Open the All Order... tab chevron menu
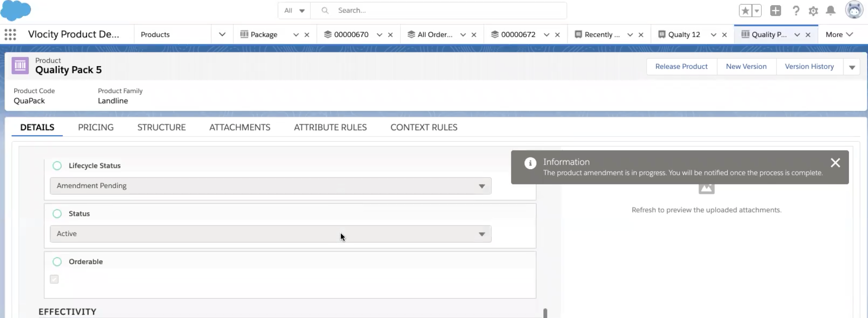Screen dimensions: 868x318 pos(463,35)
